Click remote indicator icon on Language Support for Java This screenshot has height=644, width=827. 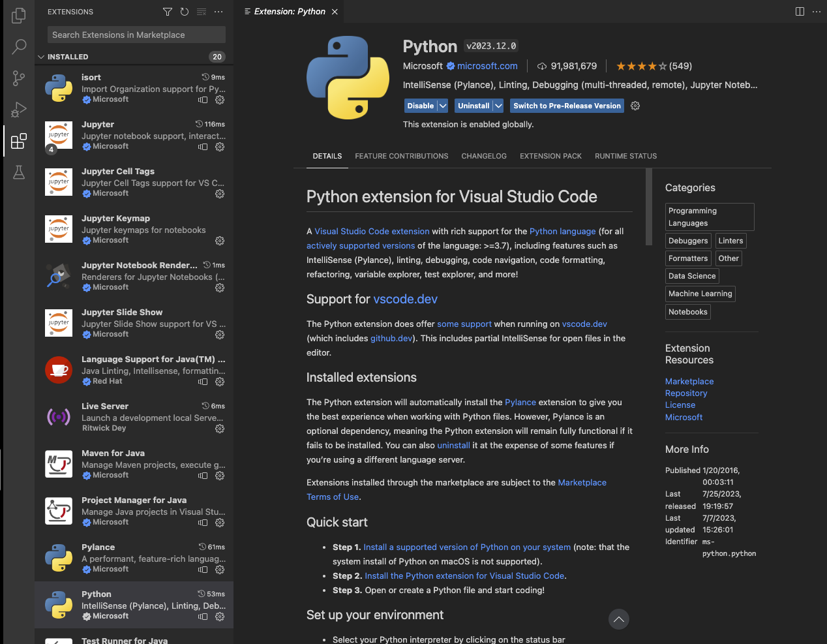click(203, 382)
